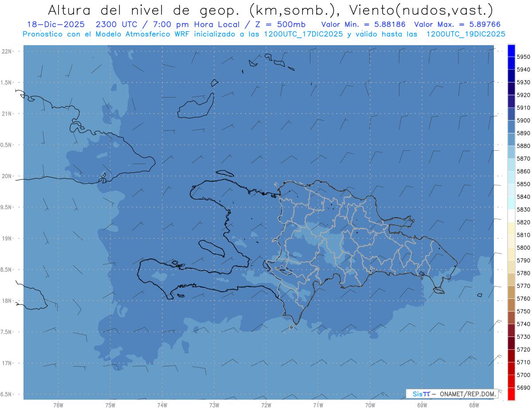Click the '5760' colorbar value label
This screenshot has width=532, height=411.
pos(523,298)
